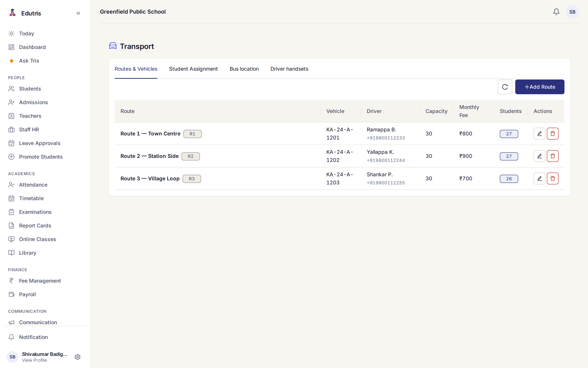
Task: Click the SB avatar in the top right
Action: click(x=572, y=12)
